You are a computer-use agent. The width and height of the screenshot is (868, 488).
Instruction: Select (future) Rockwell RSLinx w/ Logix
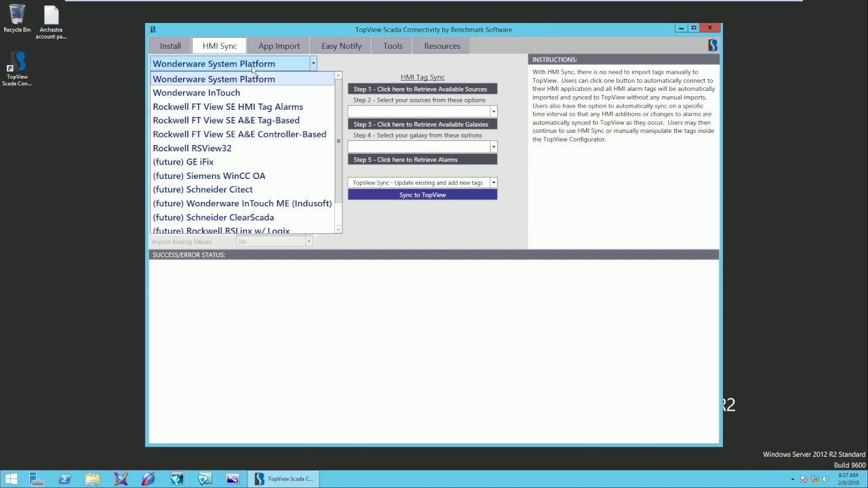[243, 229]
